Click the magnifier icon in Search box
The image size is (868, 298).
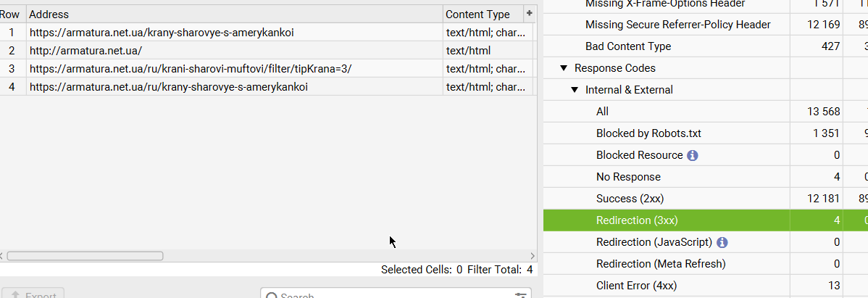click(272, 296)
